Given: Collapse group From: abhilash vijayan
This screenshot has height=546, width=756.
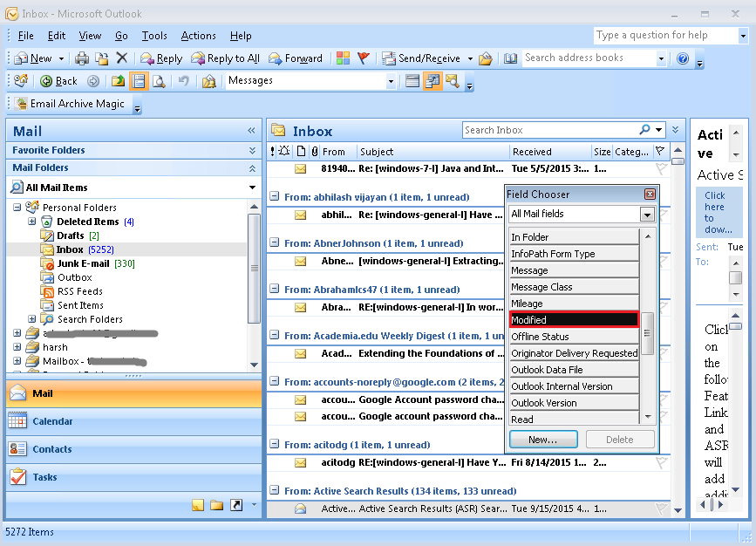Looking at the screenshot, I should click(x=275, y=196).
